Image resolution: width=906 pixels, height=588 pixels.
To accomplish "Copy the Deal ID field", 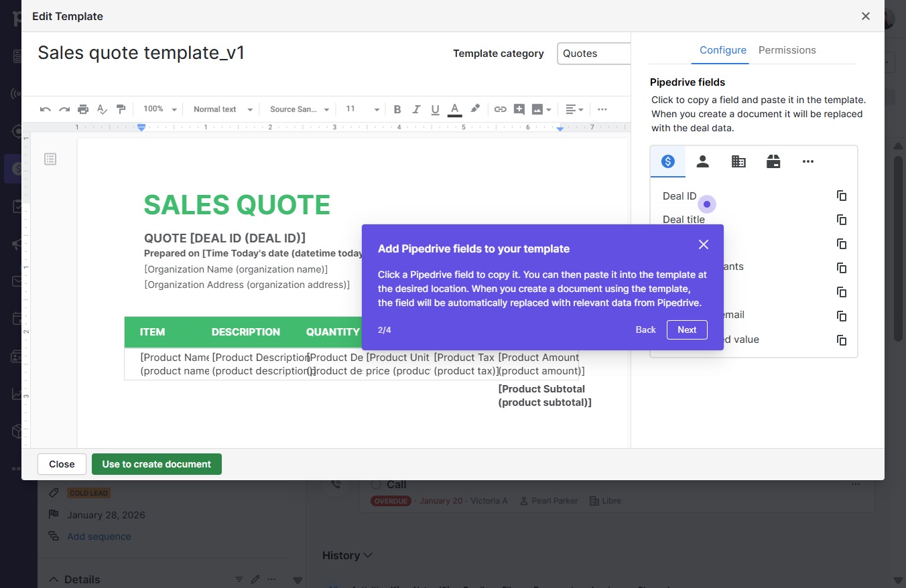I will 842,196.
